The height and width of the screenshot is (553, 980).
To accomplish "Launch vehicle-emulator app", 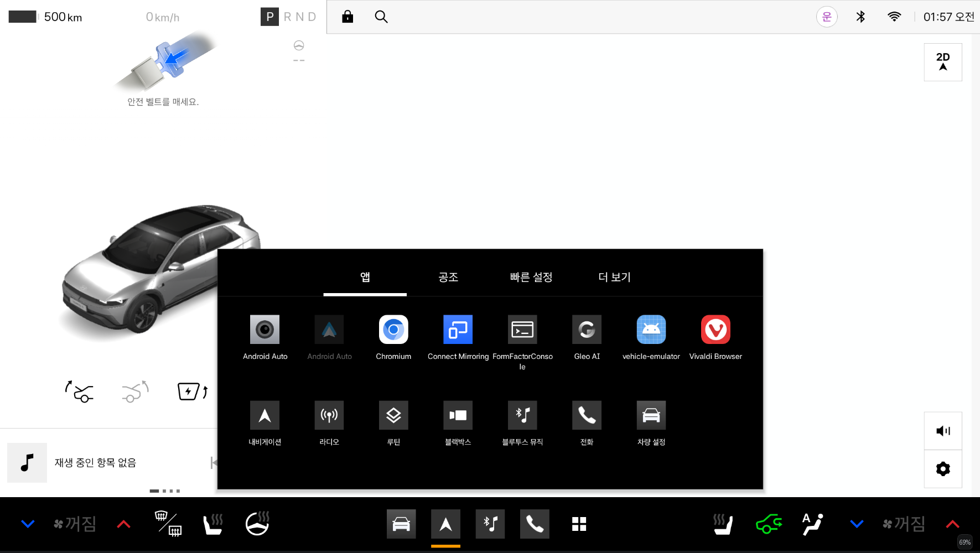I will pyautogui.click(x=651, y=330).
